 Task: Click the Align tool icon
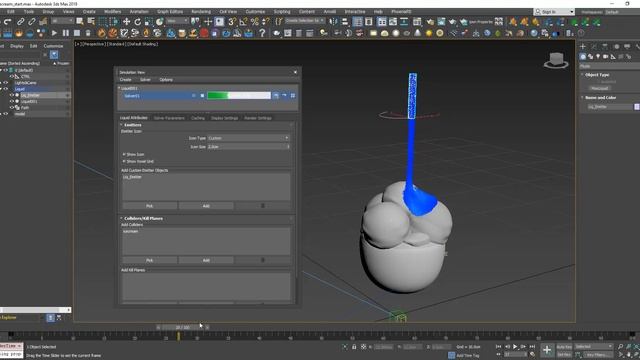(345, 22)
